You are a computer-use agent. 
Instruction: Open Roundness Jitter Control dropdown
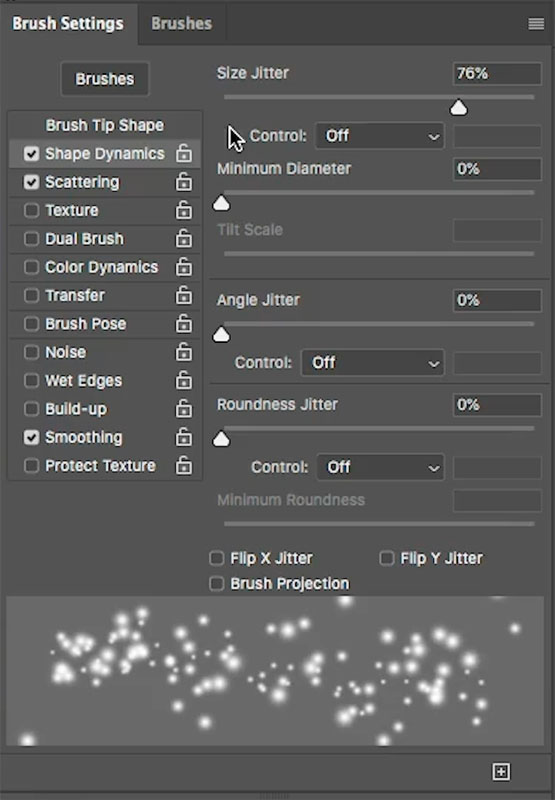pos(380,467)
